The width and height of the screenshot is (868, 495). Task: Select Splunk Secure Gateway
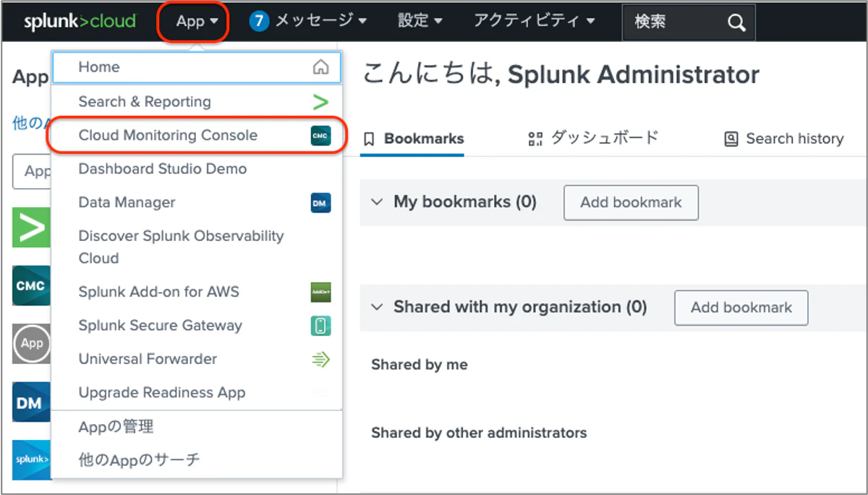pos(197,326)
